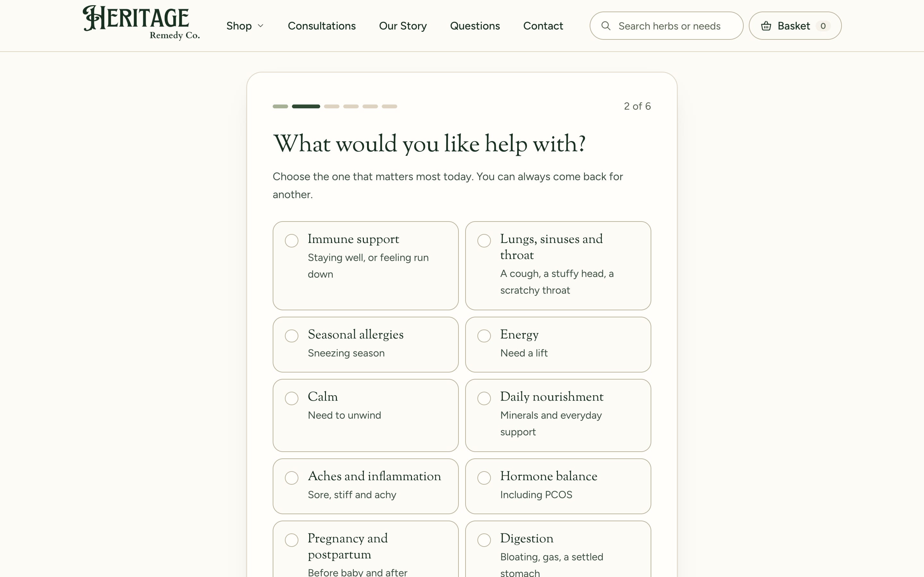Open the Contact page
Screen dimensions: 924x577
tap(543, 26)
